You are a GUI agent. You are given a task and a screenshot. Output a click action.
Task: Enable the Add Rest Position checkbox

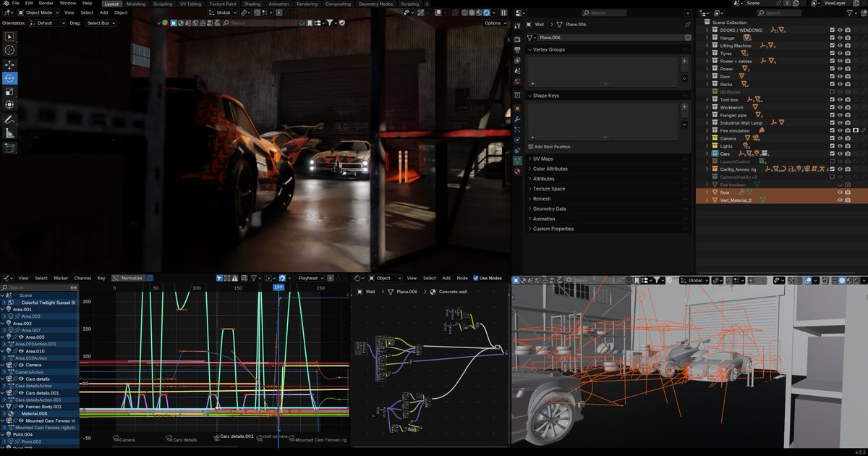pyautogui.click(x=530, y=147)
